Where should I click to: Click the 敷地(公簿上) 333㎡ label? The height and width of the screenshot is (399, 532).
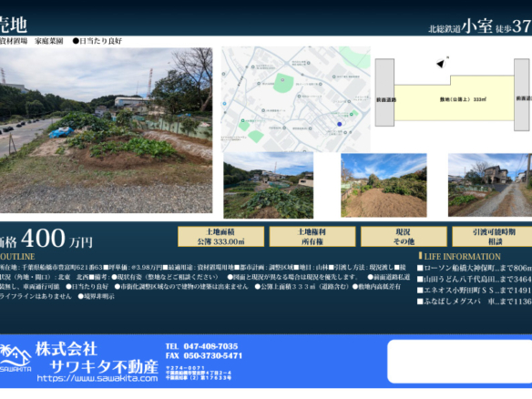(463, 99)
